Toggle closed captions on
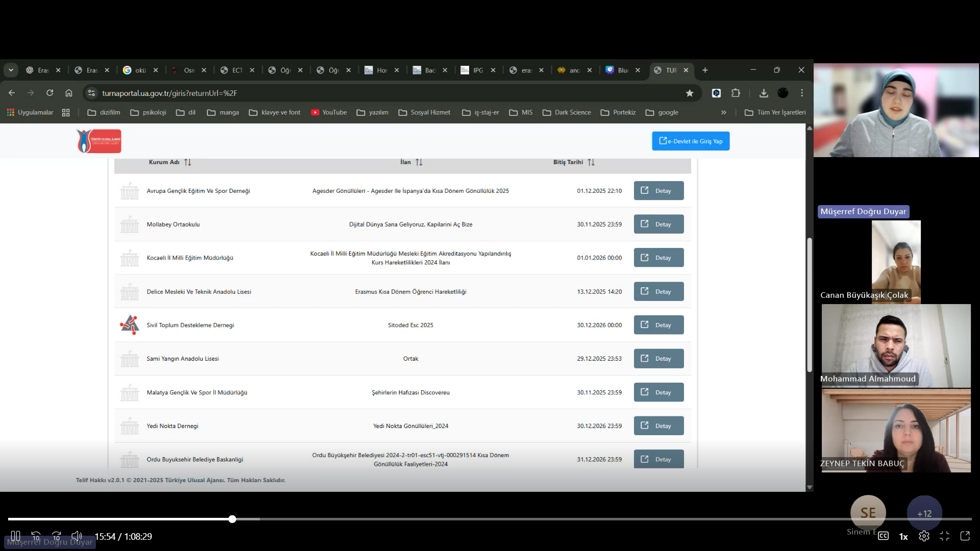This screenshot has width=980, height=551. tap(883, 536)
